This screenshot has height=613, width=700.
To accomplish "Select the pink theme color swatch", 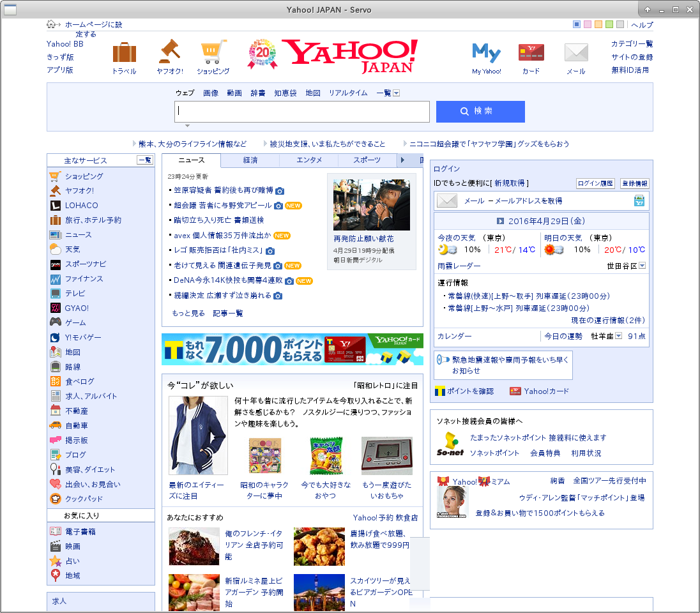I will [588, 24].
